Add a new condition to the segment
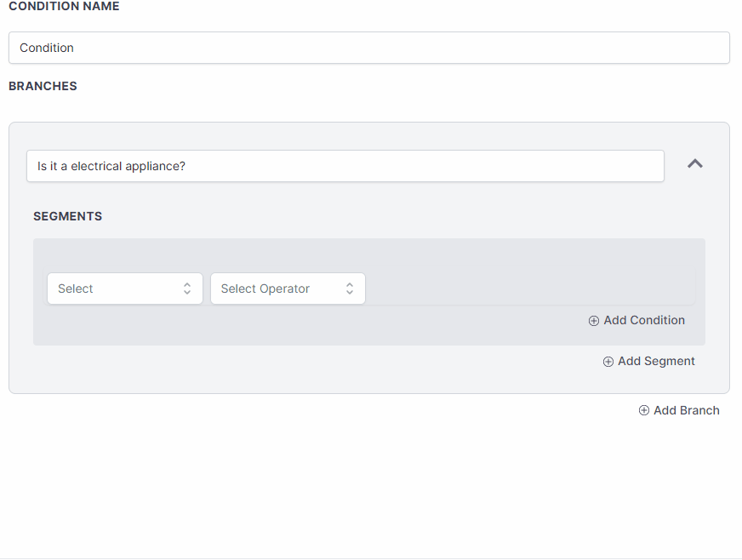 point(636,320)
